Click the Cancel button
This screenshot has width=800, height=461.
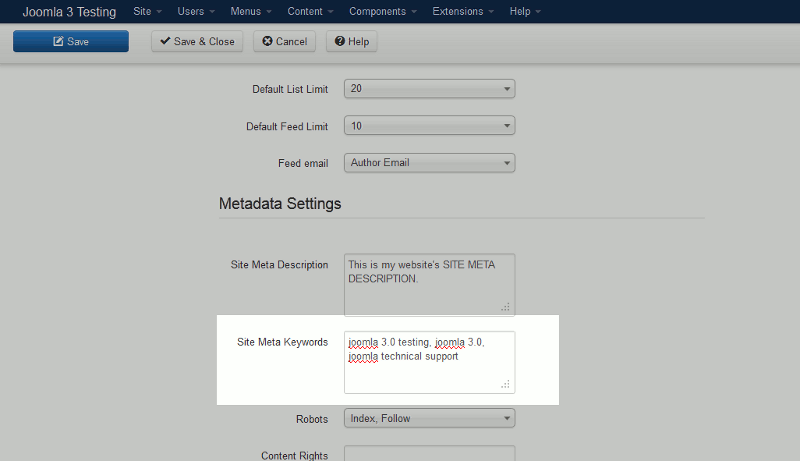pos(285,41)
